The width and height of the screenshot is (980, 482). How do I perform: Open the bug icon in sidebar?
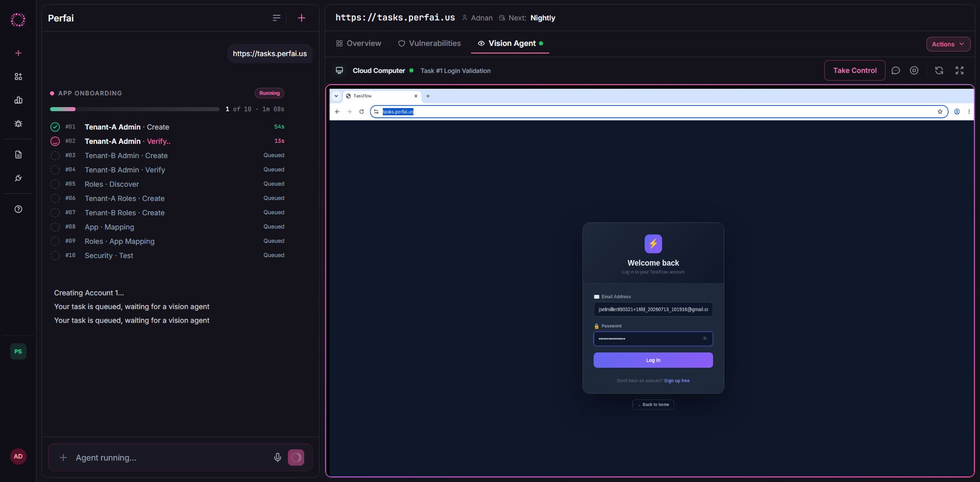point(18,123)
